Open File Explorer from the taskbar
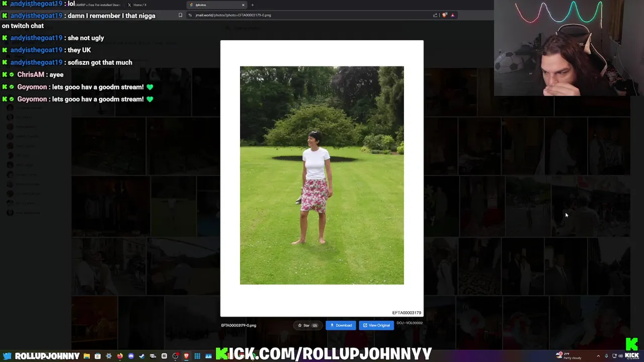The width and height of the screenshot is (644, 362). click(x=87, y=356)
